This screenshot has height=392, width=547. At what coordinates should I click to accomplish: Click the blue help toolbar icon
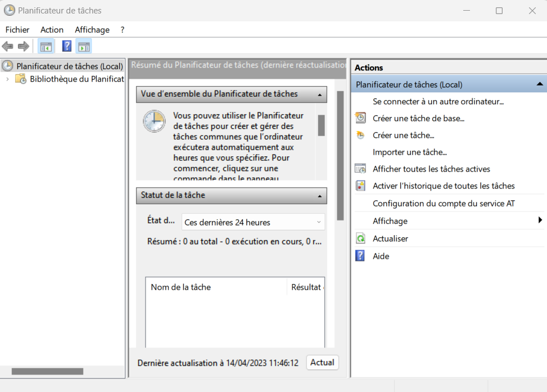pyautogui.click(x=67, y=46)
